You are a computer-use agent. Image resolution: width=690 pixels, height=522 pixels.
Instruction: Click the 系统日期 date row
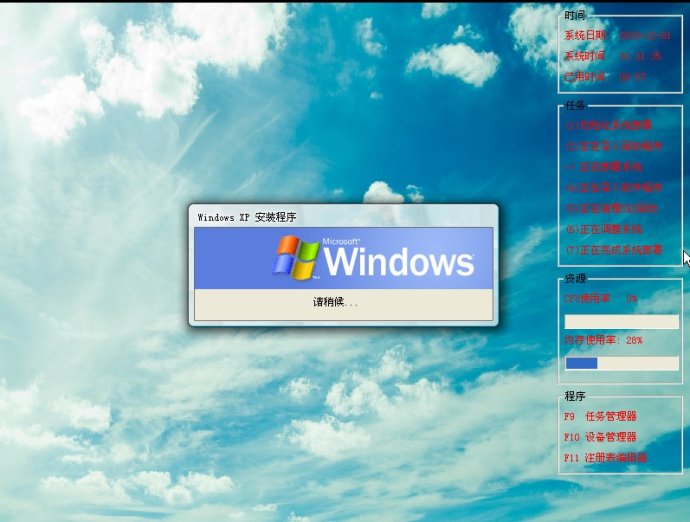618,36
